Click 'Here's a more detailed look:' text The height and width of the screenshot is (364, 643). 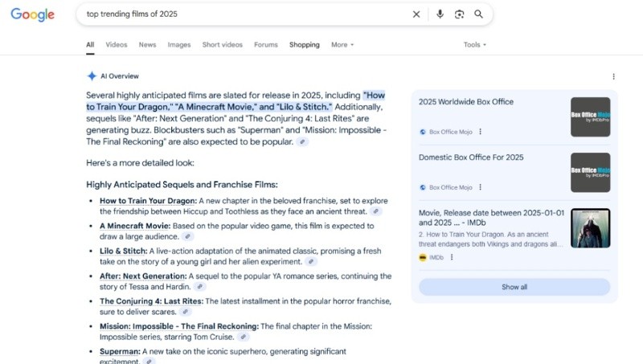click(140, 163)
